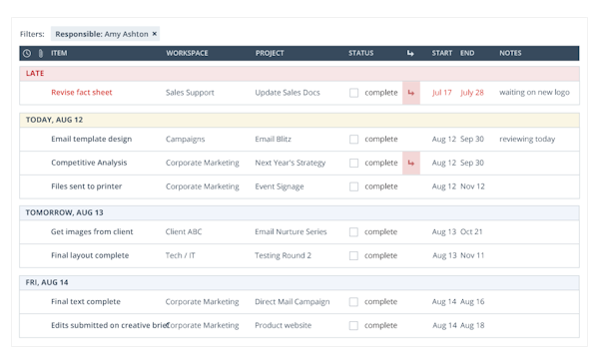Screen dimensions: 599x364
Task: Collapse the TODAY, AUG 12 group
Action: [x=299, y=121]
